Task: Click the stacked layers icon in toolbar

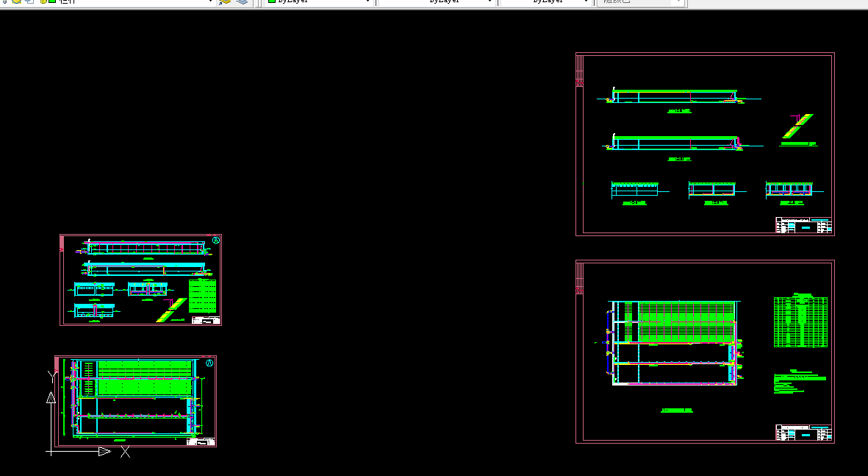Action: pyautogui.click(x=242, y=1)
